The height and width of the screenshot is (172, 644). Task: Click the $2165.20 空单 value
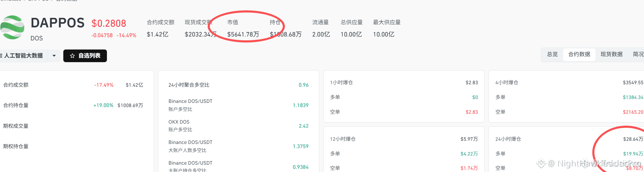633,112
